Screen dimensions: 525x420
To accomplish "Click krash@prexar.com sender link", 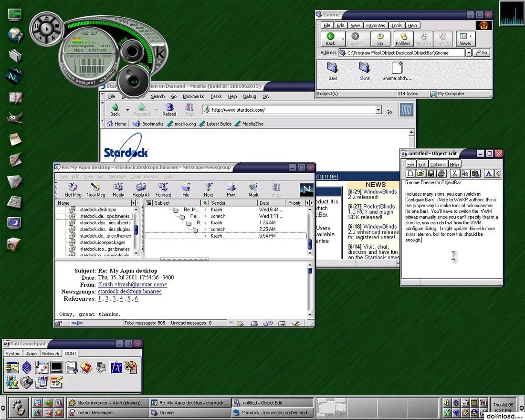I will pyautogui.click(x=132, y=284).
